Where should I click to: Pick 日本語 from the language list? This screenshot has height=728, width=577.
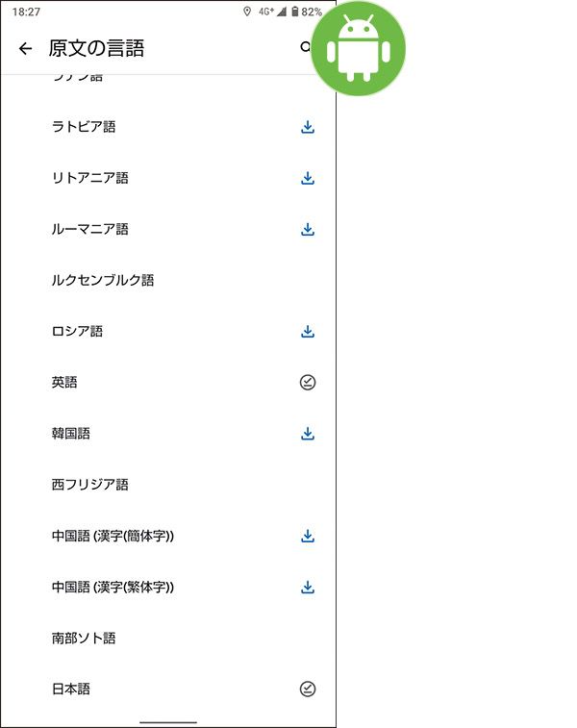(x=168, y=689)
